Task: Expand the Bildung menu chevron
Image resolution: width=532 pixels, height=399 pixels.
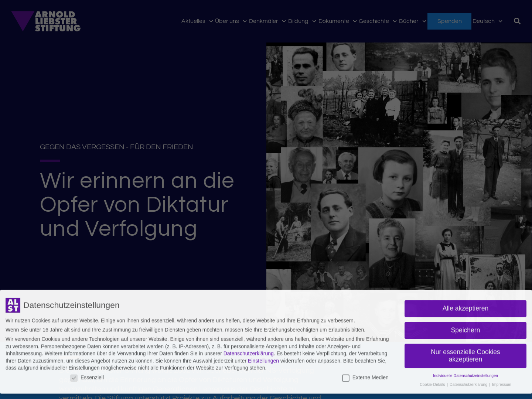Action: 314,21
